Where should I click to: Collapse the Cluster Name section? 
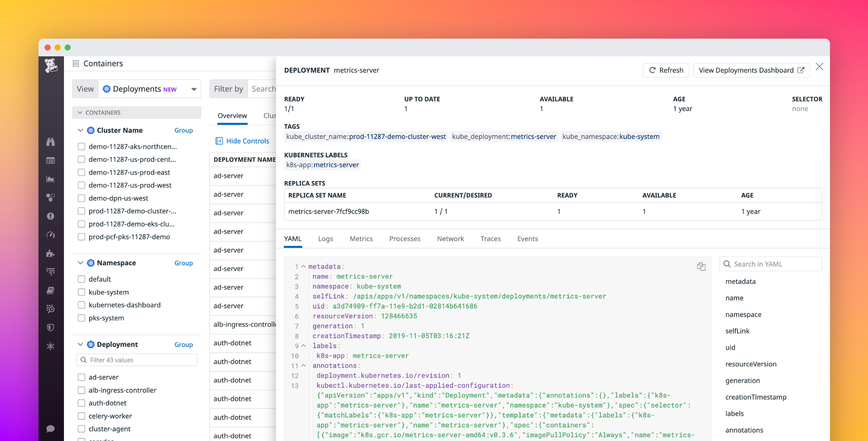coord(80,130)
